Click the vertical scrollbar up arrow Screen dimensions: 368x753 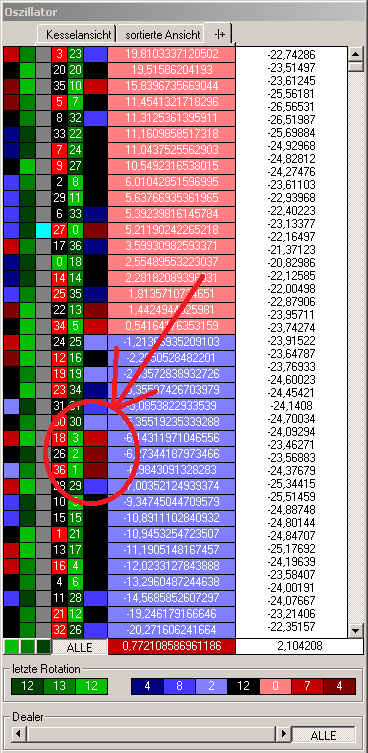[x=355, y=53]
